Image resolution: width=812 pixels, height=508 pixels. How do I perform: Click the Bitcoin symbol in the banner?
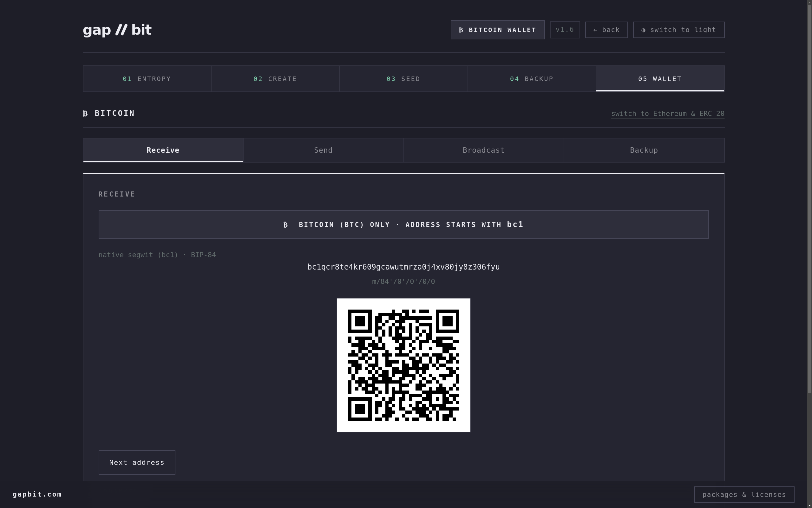[285, 225]
